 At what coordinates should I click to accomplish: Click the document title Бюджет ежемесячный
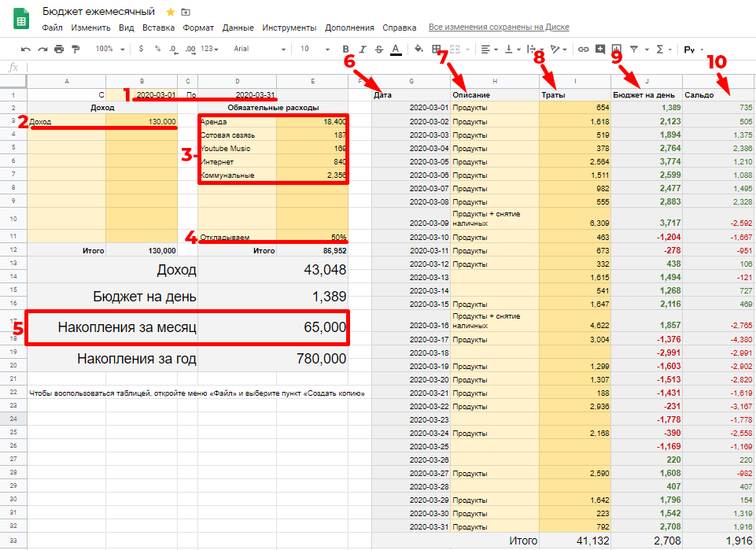point(98,12)
